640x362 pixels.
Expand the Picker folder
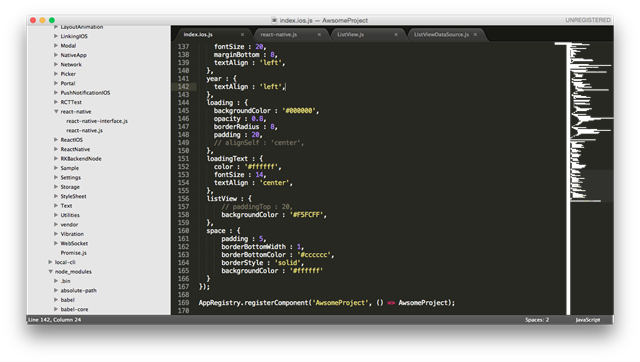pyautogui.click(x=56, y=73)
